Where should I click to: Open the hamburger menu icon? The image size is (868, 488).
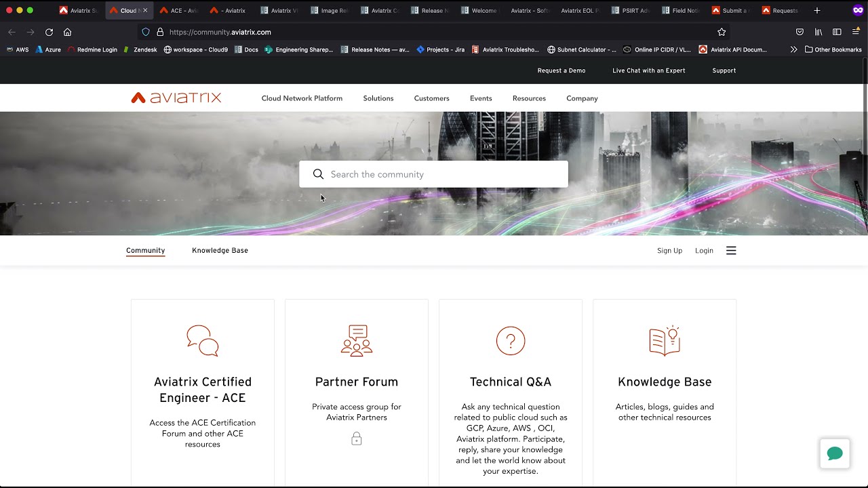tap(731, 251)
